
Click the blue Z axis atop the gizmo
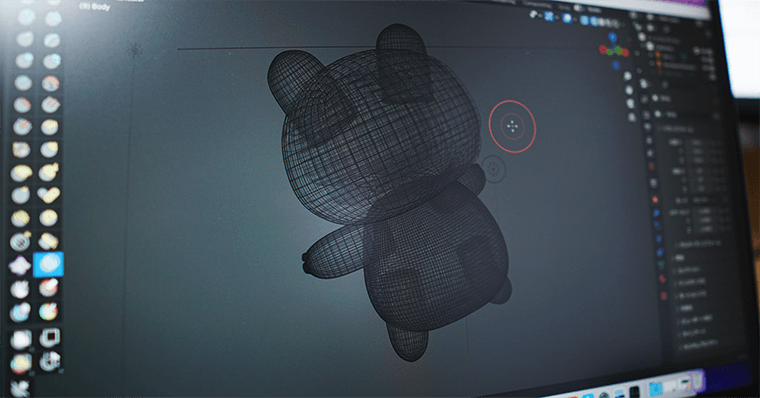coord(612,37)
